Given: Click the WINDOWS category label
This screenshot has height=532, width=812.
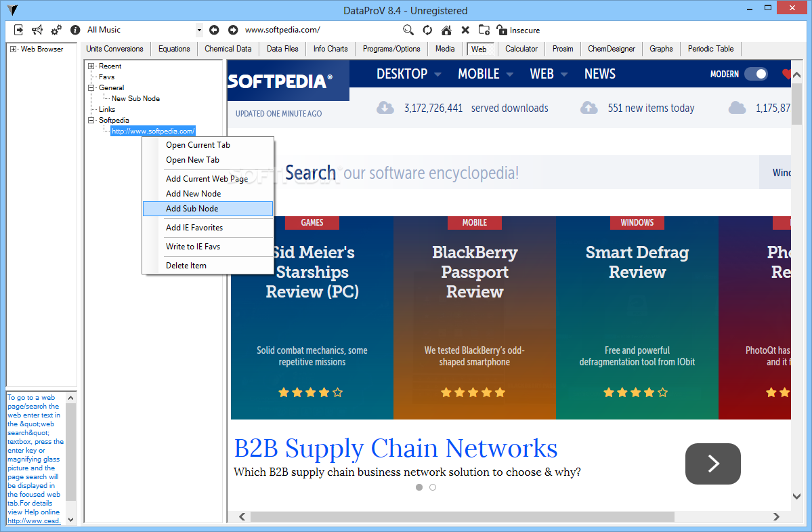Looking at the screenshot, I should pos(637,223).
